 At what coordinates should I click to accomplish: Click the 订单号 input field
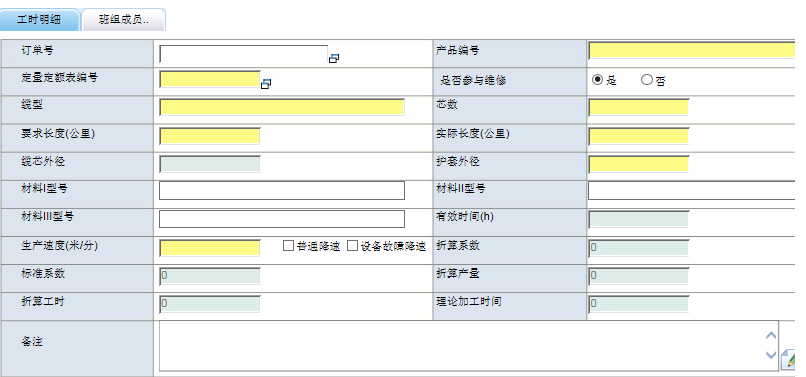click(x=244, y=54)
